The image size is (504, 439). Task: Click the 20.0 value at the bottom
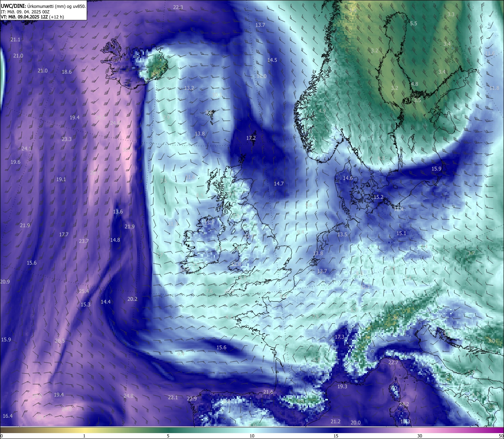click(356, 423)
